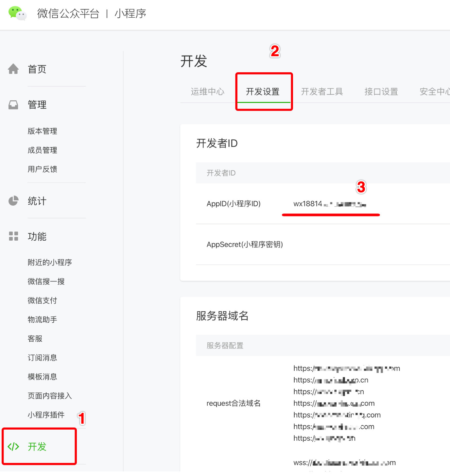This screenshot has height=476, width=450.
Task: Switch to the 运维中心 tab
Action: point(208,92)
